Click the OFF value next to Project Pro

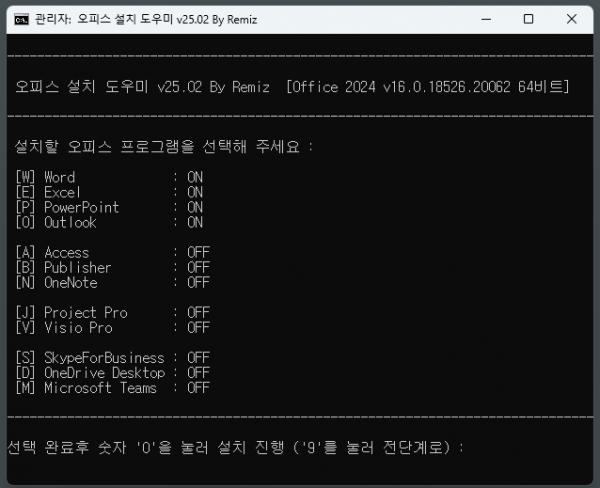tap(198, 313)
